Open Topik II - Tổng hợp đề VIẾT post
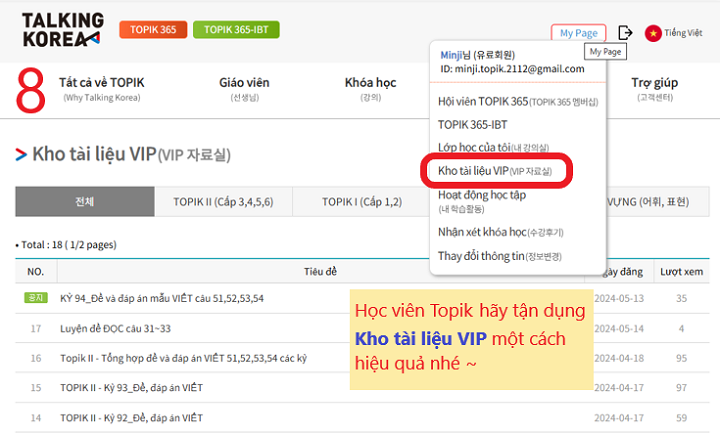Screen dimensions: 720x434 click(x=183, y=358)
